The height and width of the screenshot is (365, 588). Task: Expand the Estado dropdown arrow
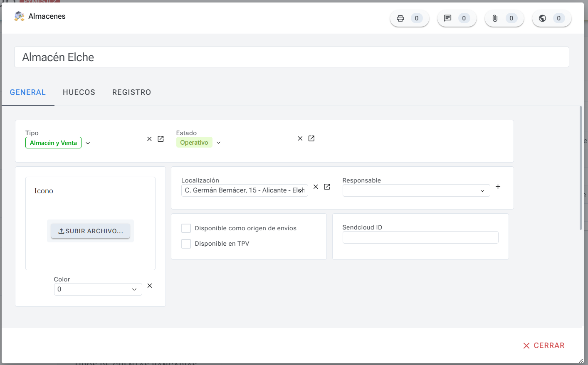coord(219,143)
